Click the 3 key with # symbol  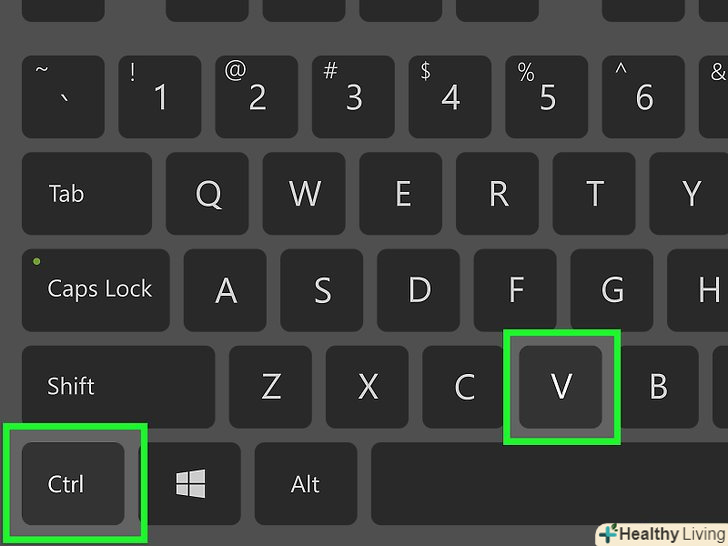pyautogui.click(x=353, y=97)
